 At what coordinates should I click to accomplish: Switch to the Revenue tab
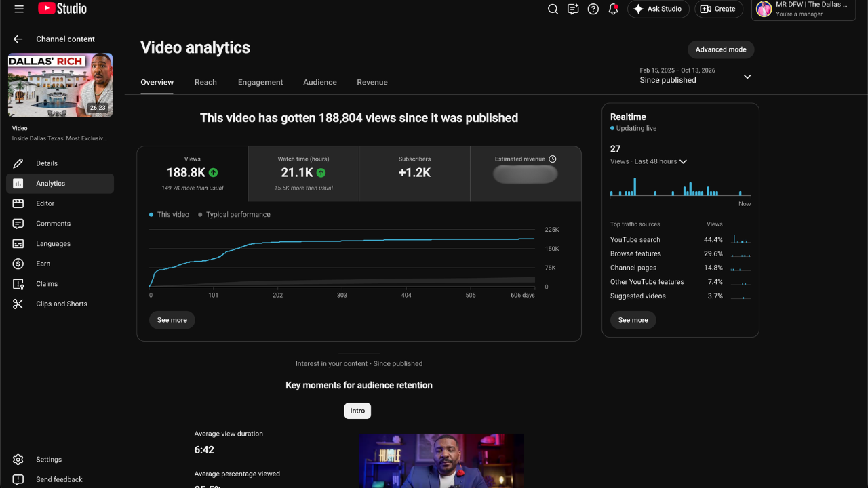point(372,82)
